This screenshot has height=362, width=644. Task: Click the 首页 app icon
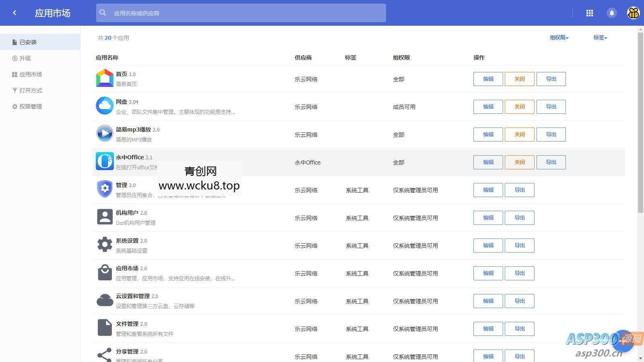pyautogui.click(x=104, y=78)
